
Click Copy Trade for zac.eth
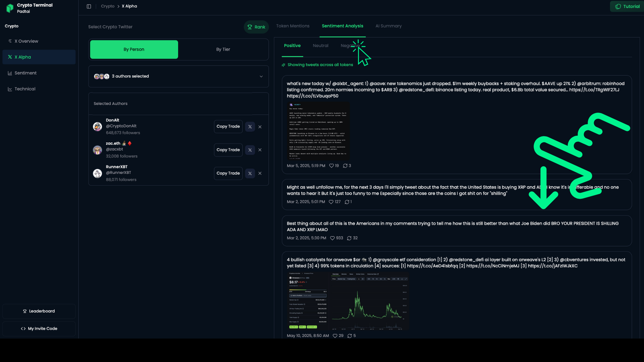point(228,150)
